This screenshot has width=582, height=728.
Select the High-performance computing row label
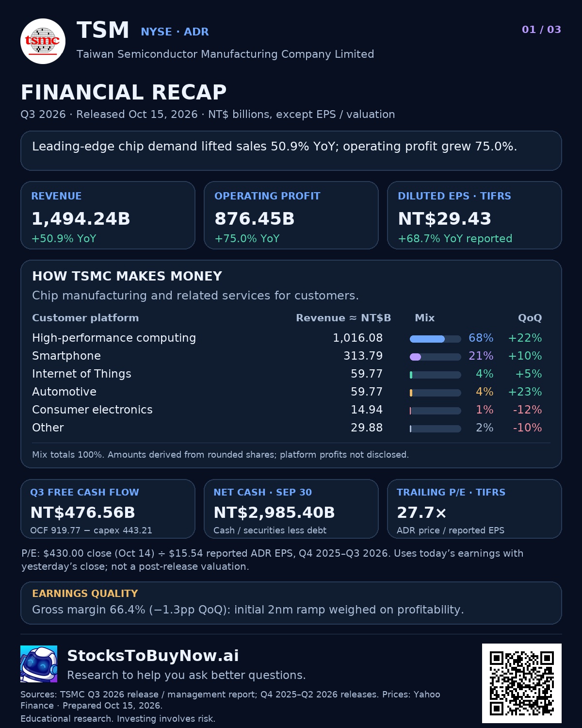pos(114,338)
